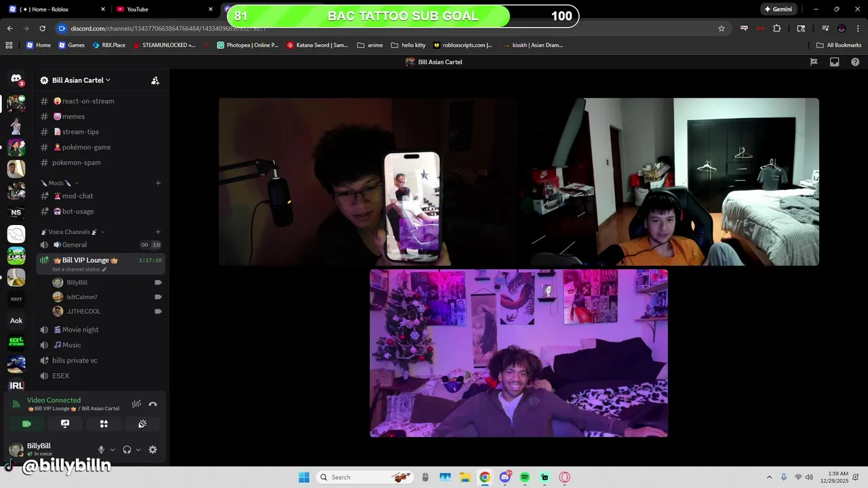Open Chrome extensions puzzle icon
This screenshot has height=488, width=868.
pyautogui.click(x=777, y=28)
